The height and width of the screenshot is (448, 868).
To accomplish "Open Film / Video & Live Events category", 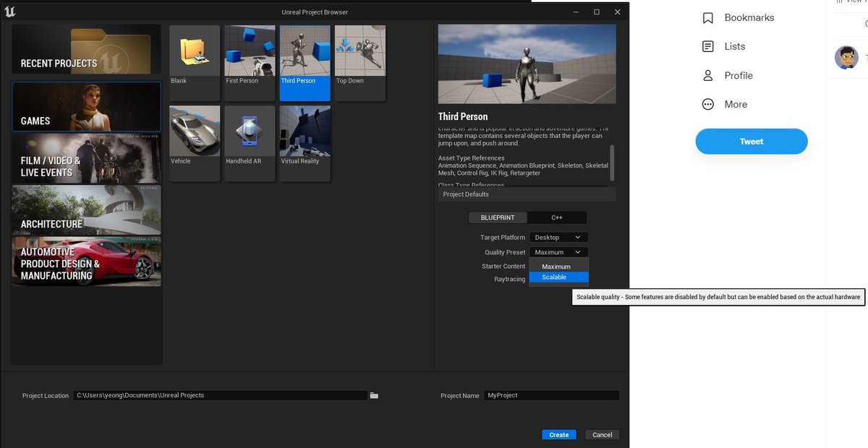I will click(86, 158).
